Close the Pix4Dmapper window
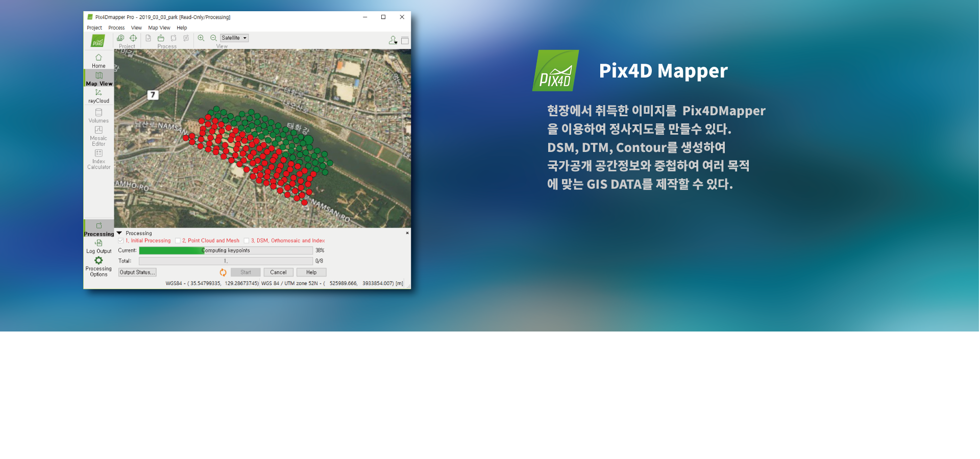 pyautogui.click(x=402, y=17)
